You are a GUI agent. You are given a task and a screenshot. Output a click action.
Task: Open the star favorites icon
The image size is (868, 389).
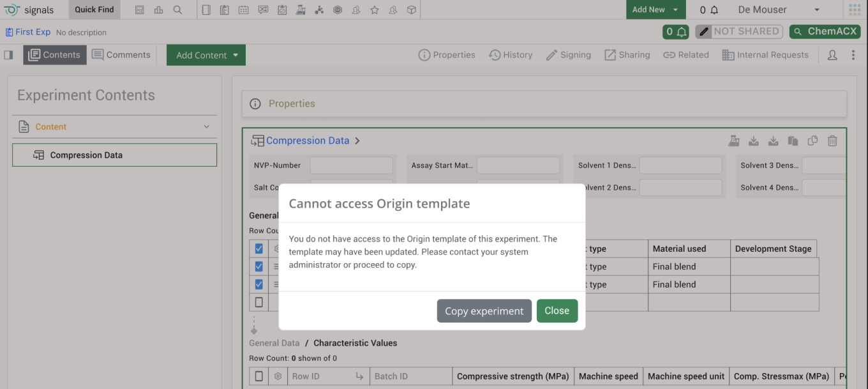tap(375, 10)
